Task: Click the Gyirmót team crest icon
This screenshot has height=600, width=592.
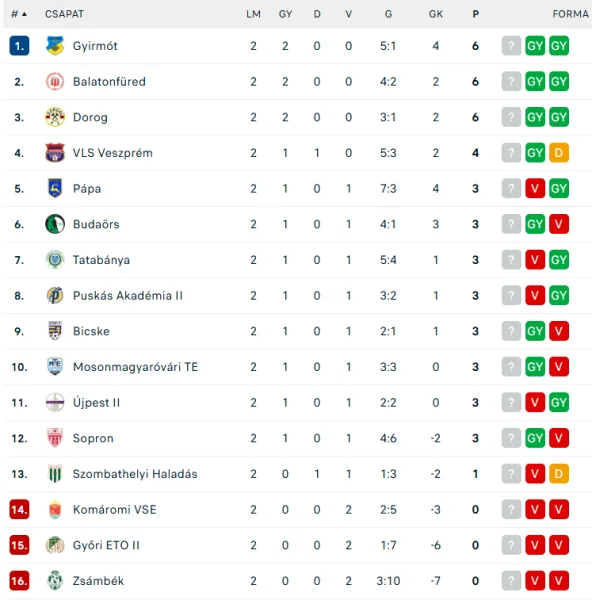Action: tap(55, 46)
